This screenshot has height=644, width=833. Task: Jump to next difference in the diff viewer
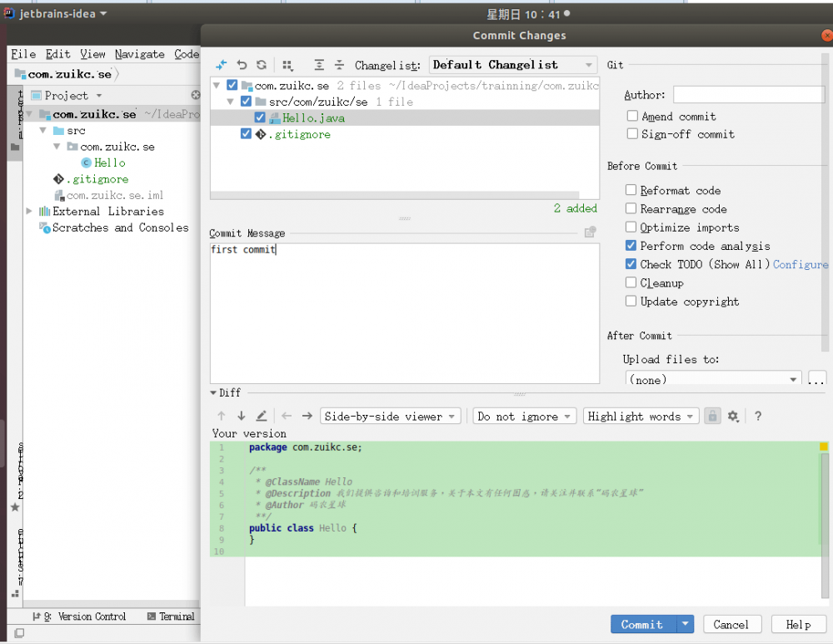[241, 416]
